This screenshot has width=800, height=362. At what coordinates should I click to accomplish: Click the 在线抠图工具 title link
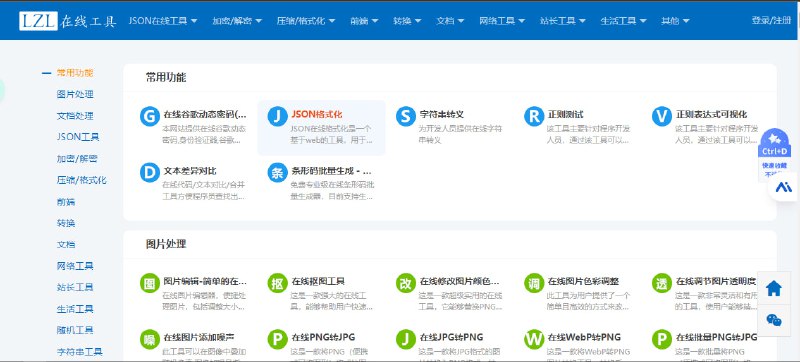pos(318,281)
